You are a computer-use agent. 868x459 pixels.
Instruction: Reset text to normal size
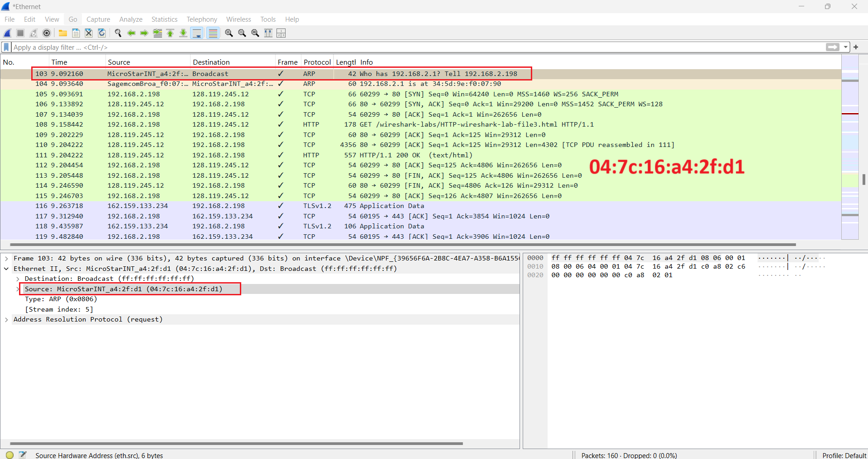(x=255, y=33)
